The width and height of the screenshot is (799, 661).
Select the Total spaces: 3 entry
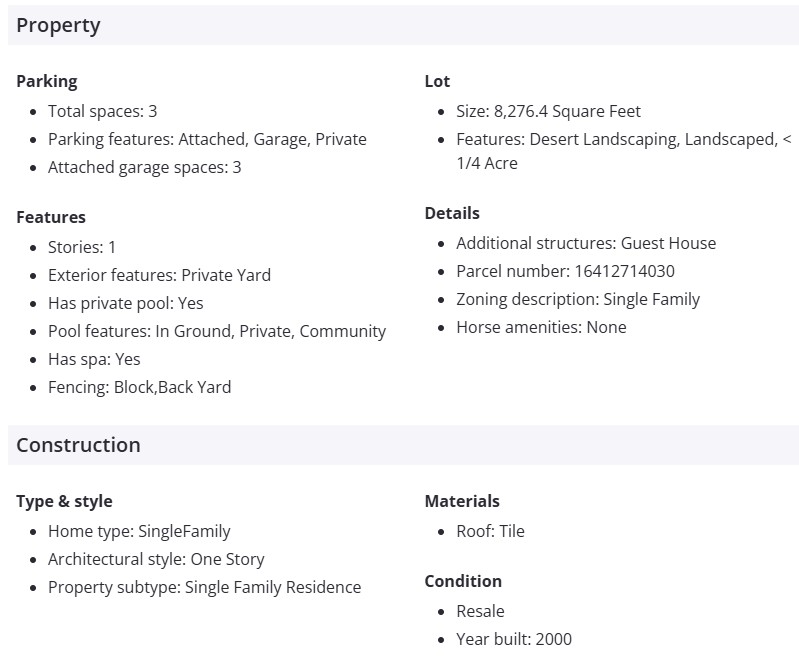click(x=102, y=111)
